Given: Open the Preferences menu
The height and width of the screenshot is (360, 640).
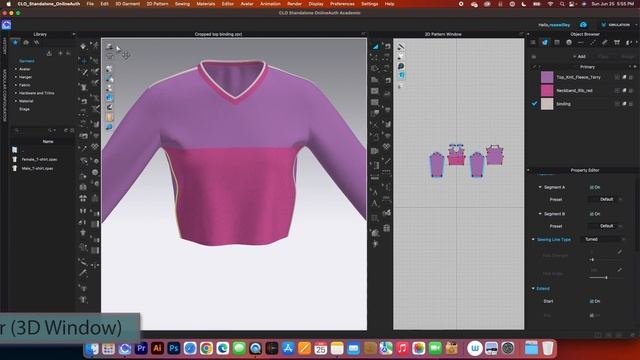Looking at the screenshot, I should point(342,4).
